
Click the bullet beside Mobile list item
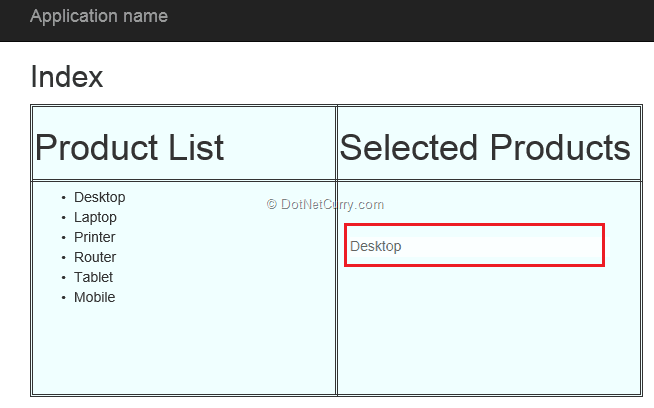[x=63, y=298]
